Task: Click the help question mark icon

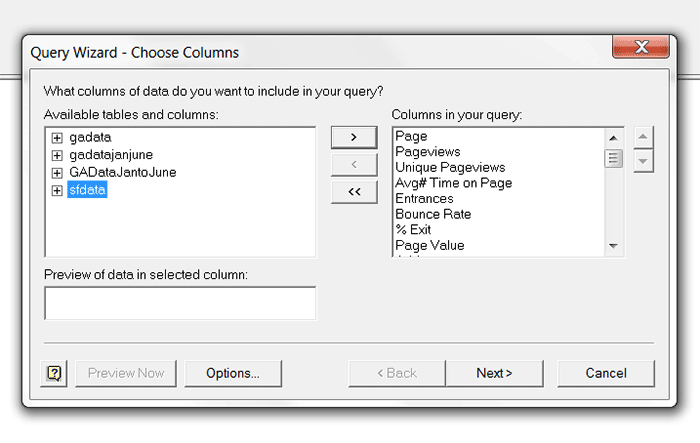Action: pos(54,373)
